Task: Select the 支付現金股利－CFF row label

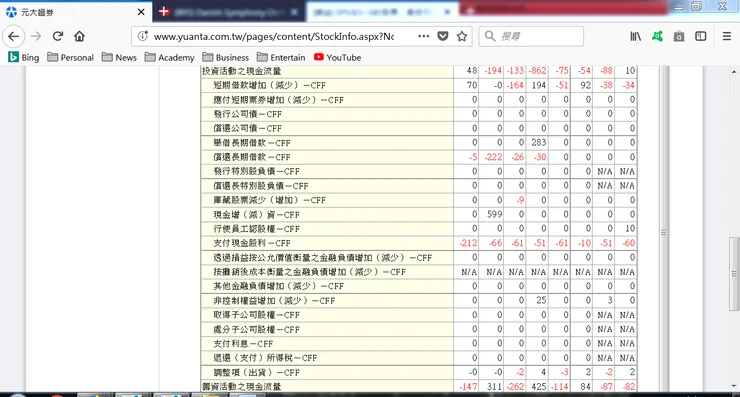Action: [x=252, y=243]
